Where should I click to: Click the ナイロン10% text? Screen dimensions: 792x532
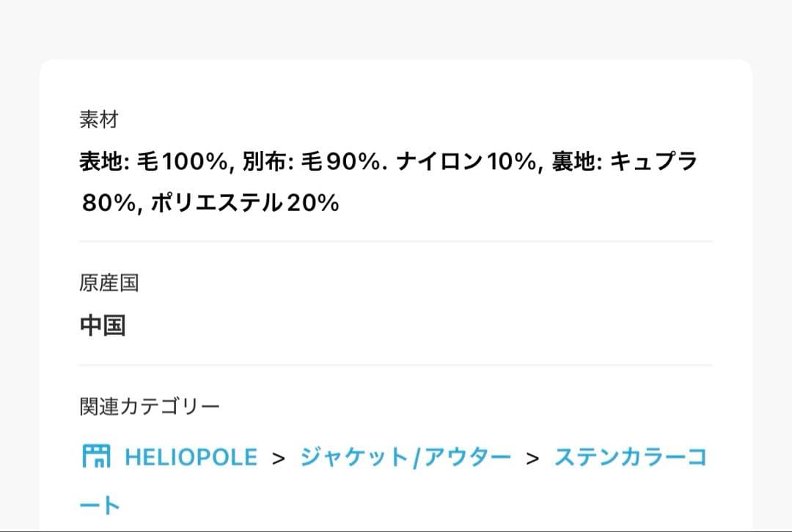tap(466, 162)
